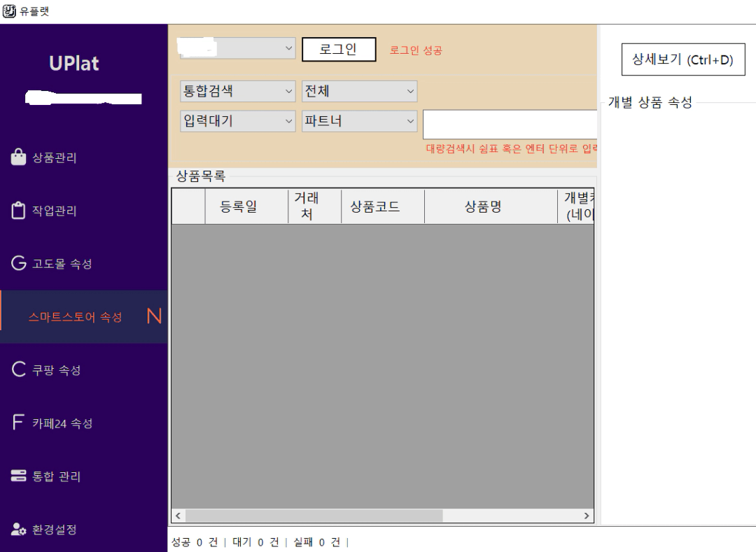Image resolution: width=756 pixels, height=552 pixels.
Task: Open the 입력대기 status dropdown
Action: pos(237,121)
